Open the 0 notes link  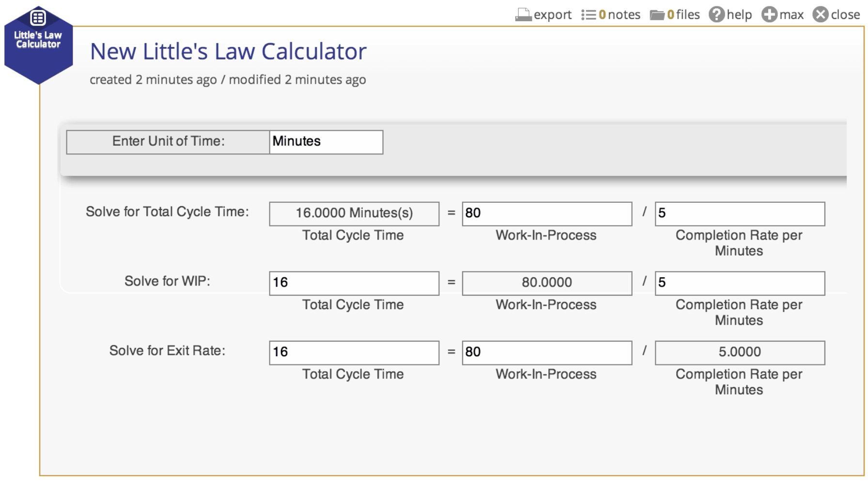pos(620,15)
